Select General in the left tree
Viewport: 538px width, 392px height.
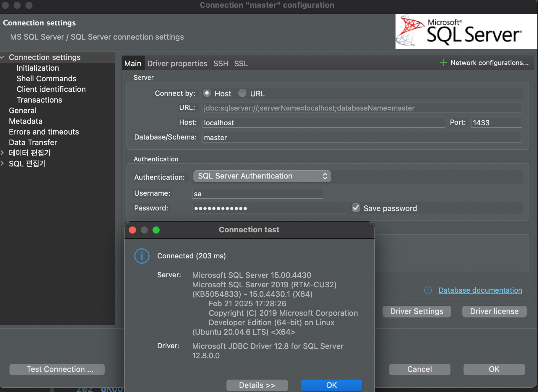click(x=23, y=111)
